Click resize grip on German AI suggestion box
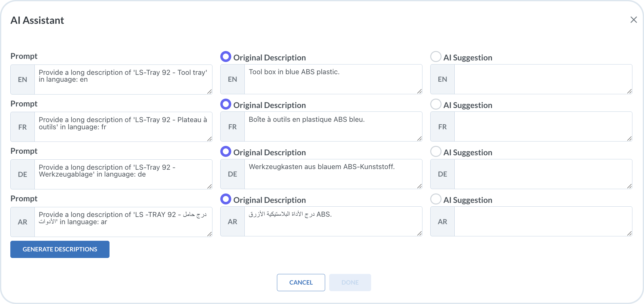 629,186
